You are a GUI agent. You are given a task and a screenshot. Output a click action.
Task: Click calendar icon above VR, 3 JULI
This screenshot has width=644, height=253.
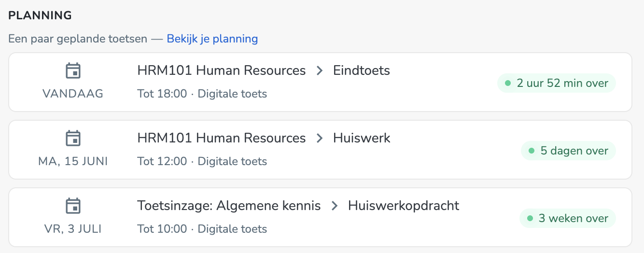tap(73, 206)
